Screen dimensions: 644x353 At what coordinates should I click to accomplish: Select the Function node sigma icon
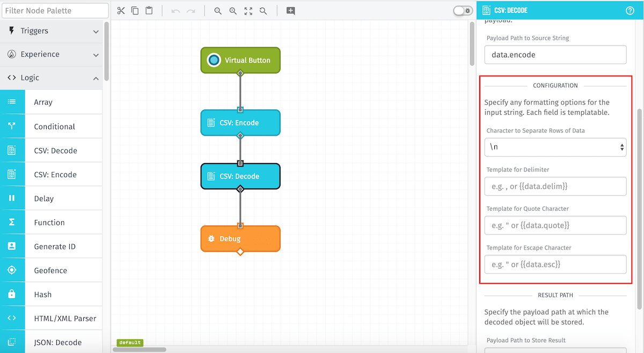click(12, 222)
